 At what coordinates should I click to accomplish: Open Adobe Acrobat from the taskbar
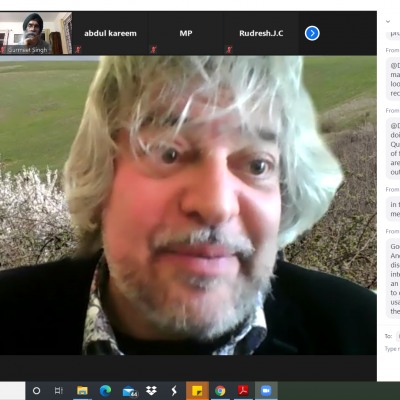click(x=243, y=391)
